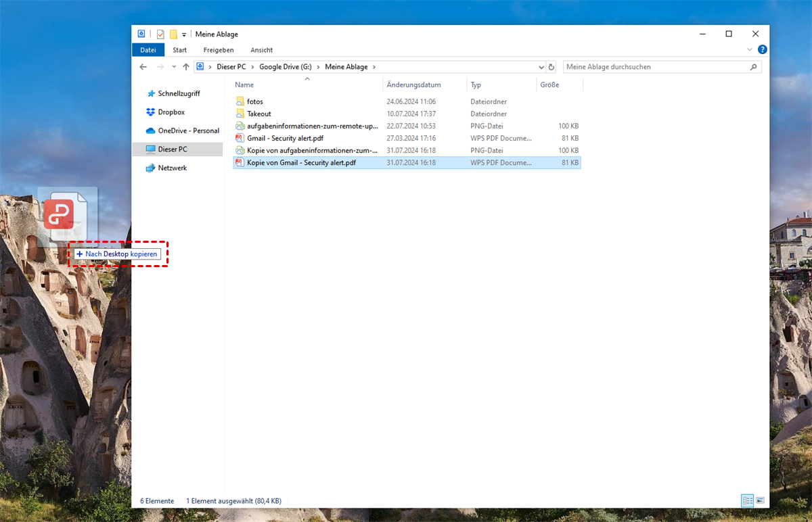This screenshot has width=812, height=522.
Task: Click date 10.07.2024 17:37 of Takeout
Action: (x=411, y=114)
